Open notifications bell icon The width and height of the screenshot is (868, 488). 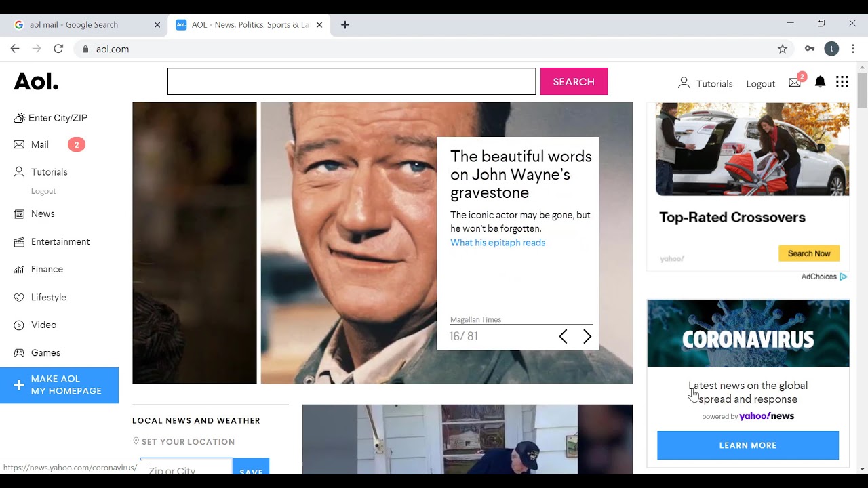pyautogui.click(x=820, y=82)
